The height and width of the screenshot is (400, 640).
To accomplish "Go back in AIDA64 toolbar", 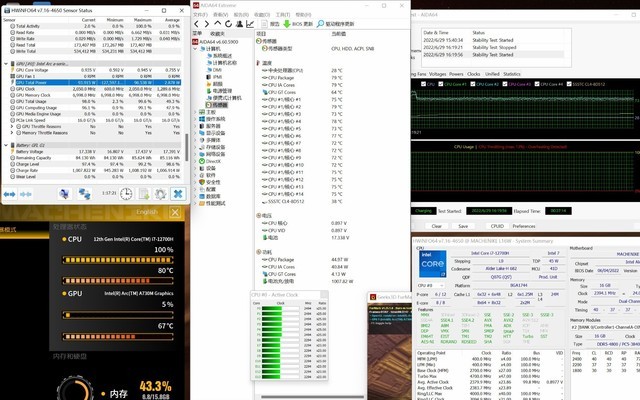I will pos(197,24).
